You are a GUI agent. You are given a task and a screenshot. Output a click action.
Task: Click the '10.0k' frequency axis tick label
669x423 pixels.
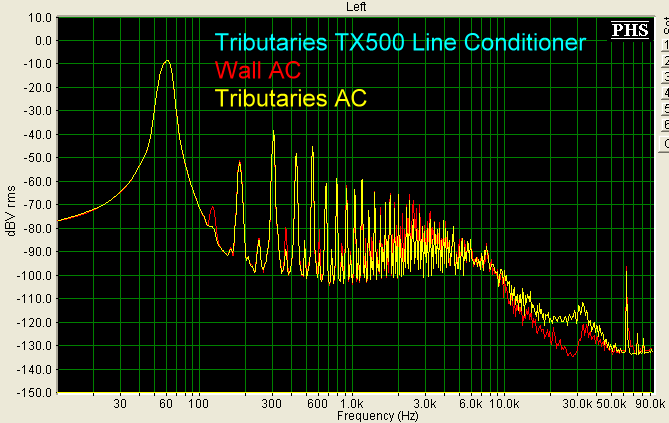504,403
